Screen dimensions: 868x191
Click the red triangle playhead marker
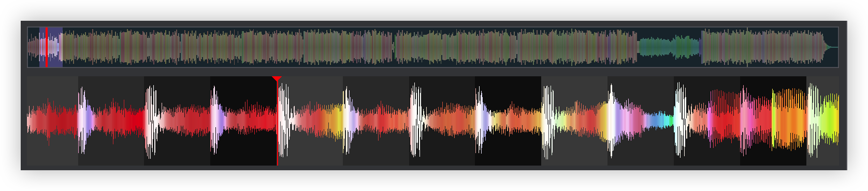pyautogui.click(x=277, y=79)
